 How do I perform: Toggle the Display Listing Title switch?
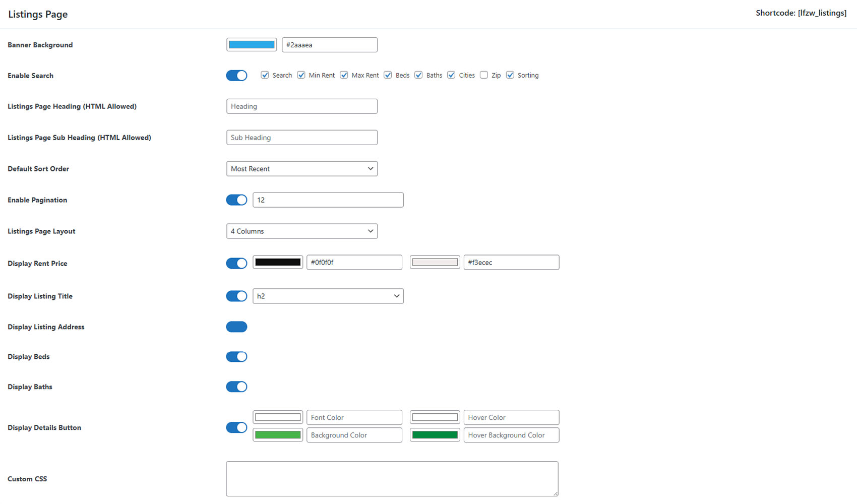[236, 296]
